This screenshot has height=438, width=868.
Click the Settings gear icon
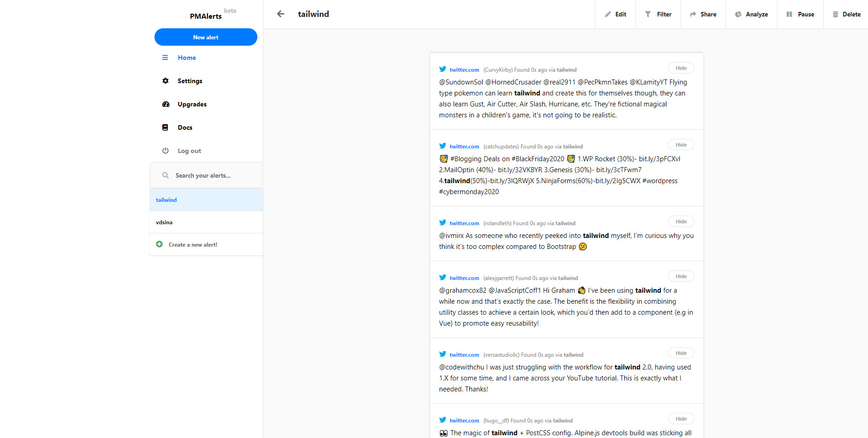[165, 81]
